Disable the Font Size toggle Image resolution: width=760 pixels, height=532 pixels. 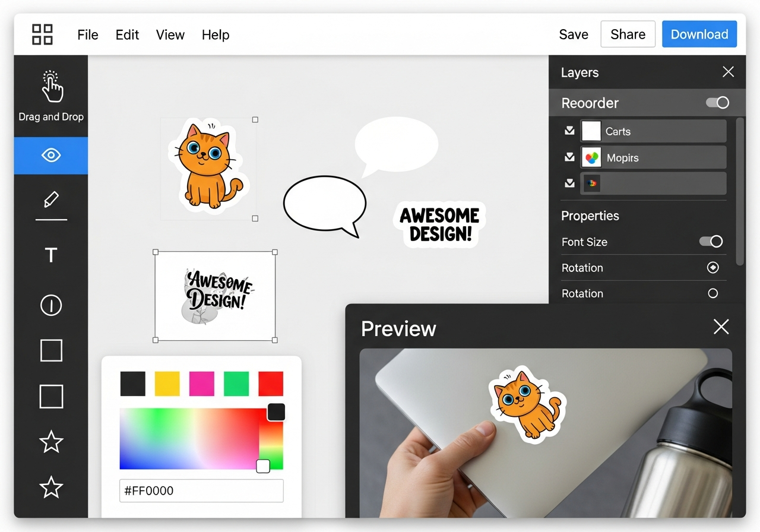[710, 242]
